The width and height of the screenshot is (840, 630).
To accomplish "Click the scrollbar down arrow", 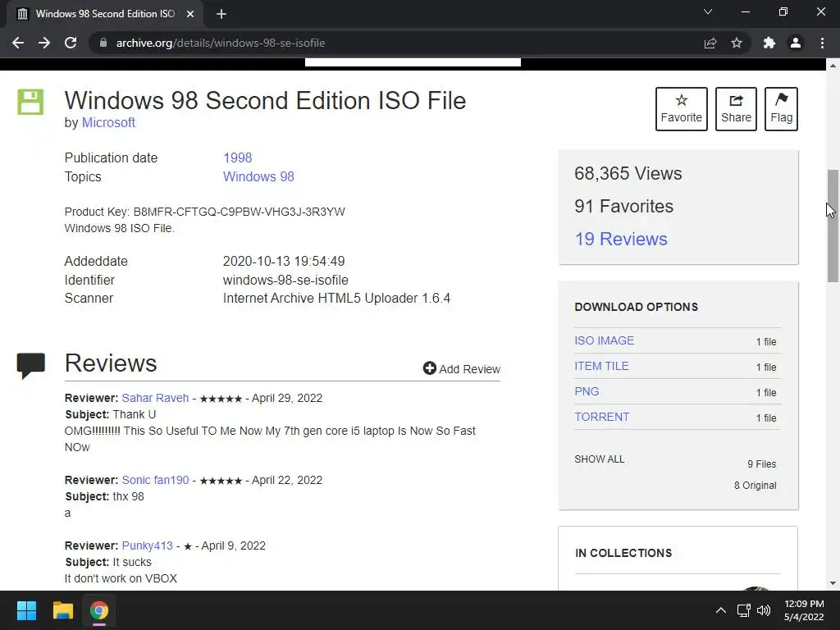I will tap(833, 583).
